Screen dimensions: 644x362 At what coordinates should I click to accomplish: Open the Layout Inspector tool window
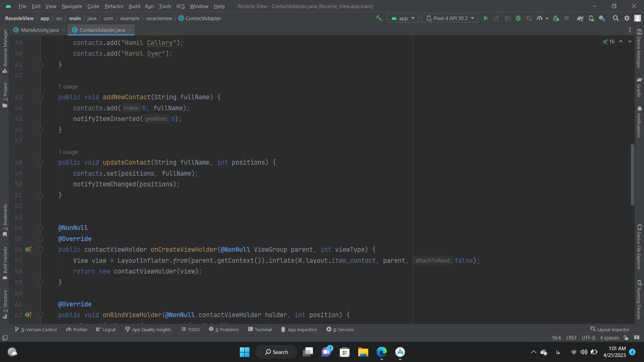[610, 329]
